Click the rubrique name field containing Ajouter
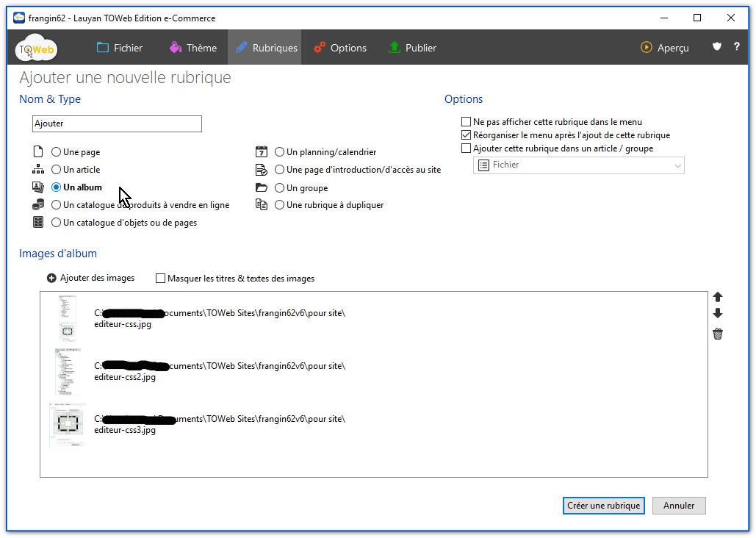 [117, 123]
